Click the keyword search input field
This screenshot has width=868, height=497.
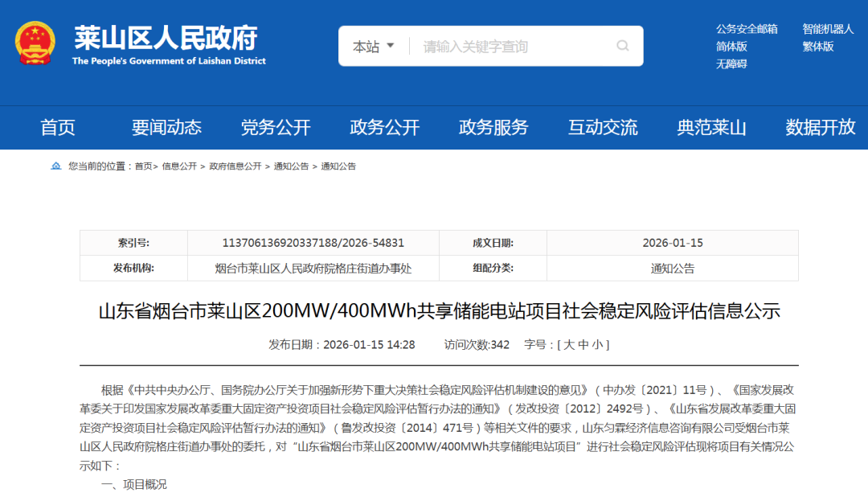(x=514, y=47)
